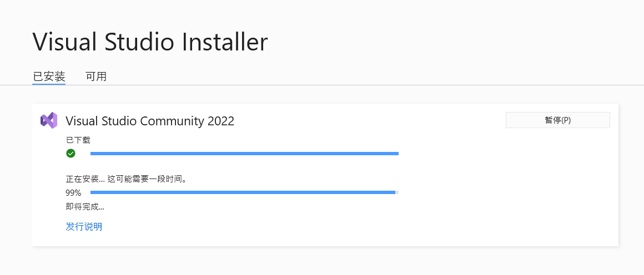Select the Visual Studio Community 2022 product name
Screen dimensions: 644x275
150,121
